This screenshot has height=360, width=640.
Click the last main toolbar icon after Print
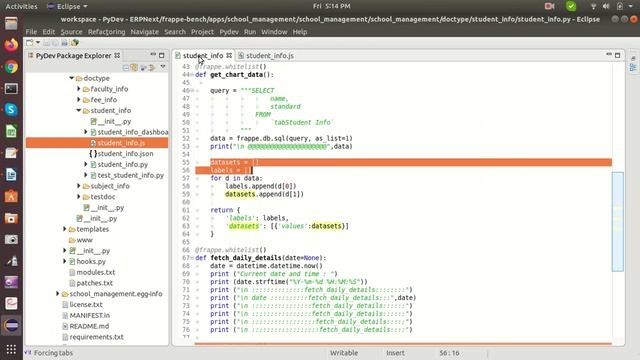(75, 42)
